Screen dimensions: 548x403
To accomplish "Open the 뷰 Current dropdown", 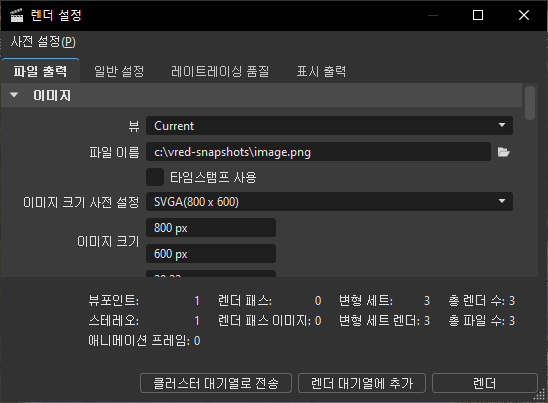I will (x=329, y=125).
